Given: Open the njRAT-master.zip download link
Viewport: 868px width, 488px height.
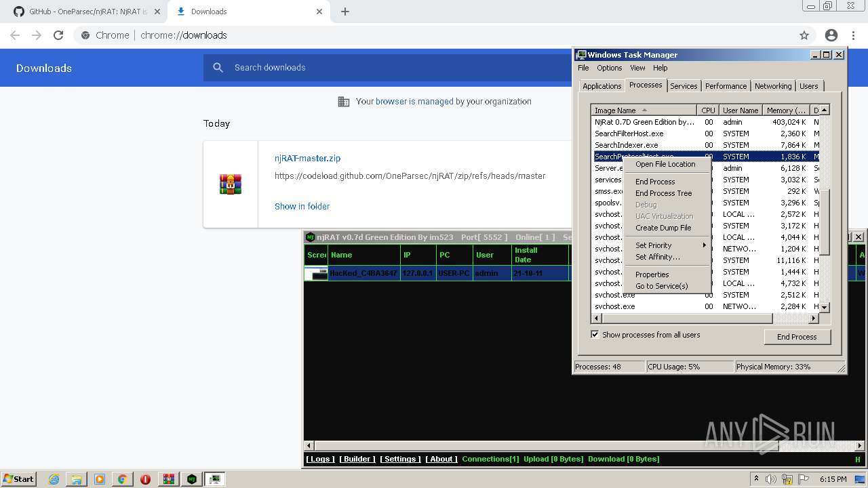Looking at the screenshot, I should pyautogui.click(x=307, y=158).
